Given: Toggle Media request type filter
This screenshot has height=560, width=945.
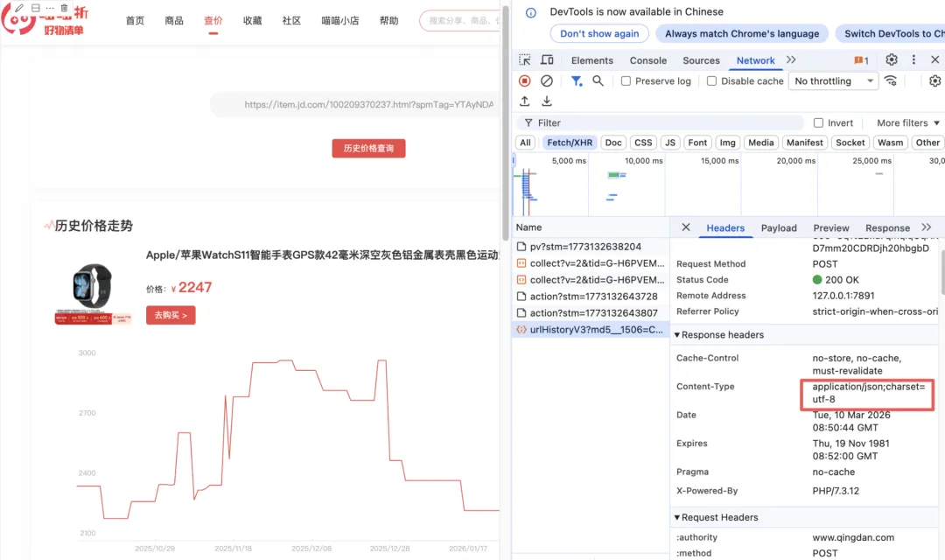Looking at the screenshot, I should (x=760, y=143).
